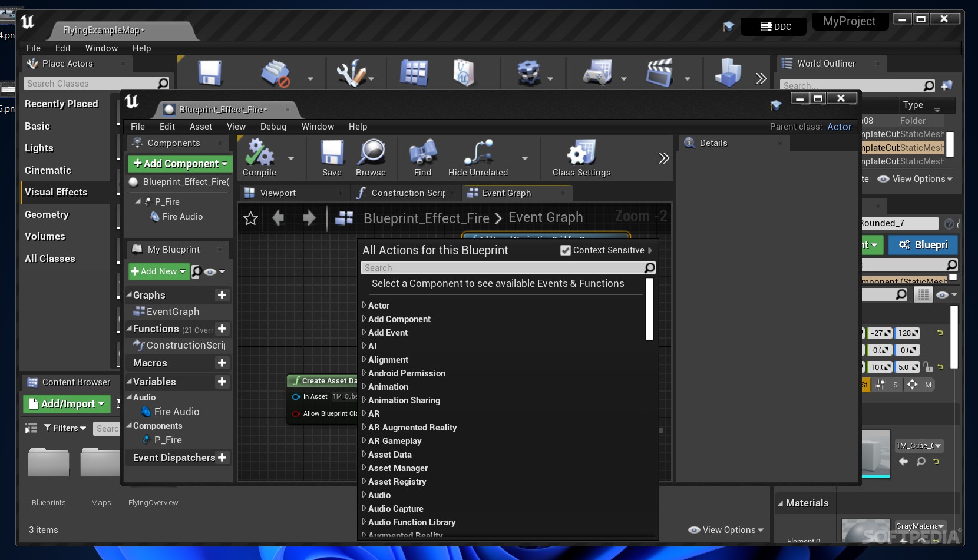
Task: Add a new function with the Functions plus
Action: (222, 329)
